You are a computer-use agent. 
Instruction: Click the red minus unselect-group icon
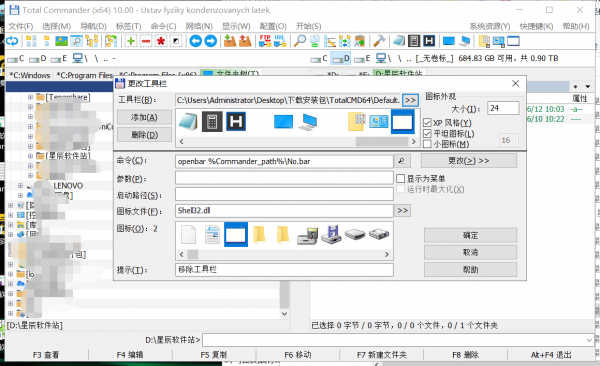click(x=146, y=41)
